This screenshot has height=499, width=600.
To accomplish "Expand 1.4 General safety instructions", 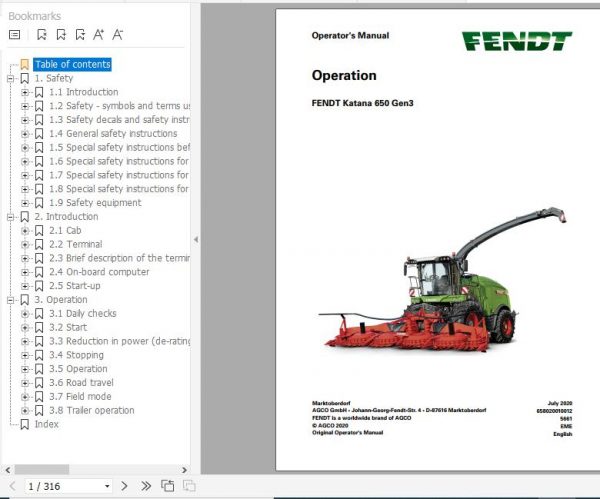I will 25,134.
